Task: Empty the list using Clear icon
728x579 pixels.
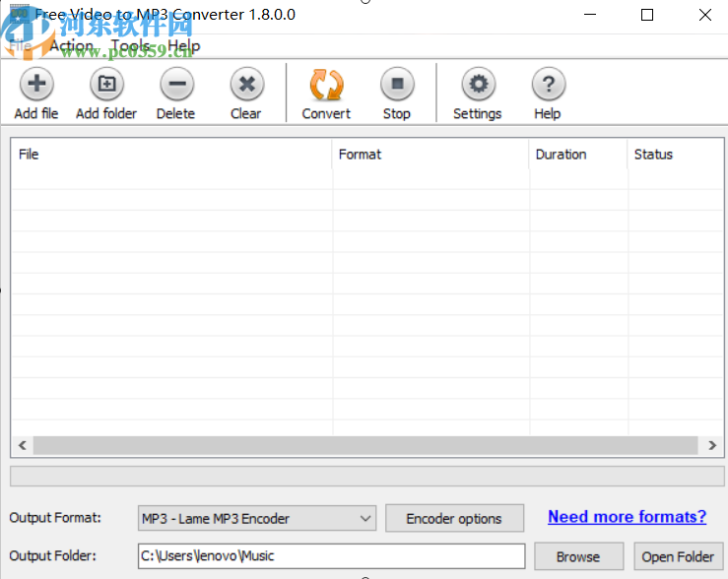Action: (x=247, y=85)
